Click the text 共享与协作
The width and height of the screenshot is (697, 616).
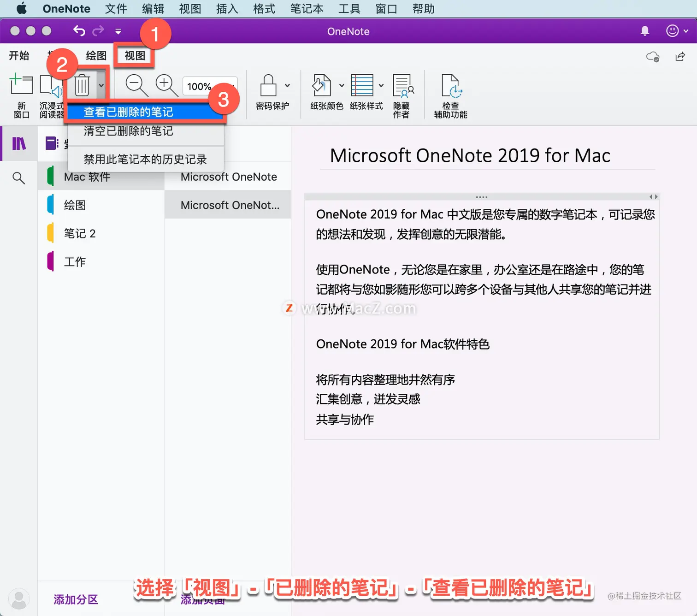pyautogui.click(x=345, y=419)
